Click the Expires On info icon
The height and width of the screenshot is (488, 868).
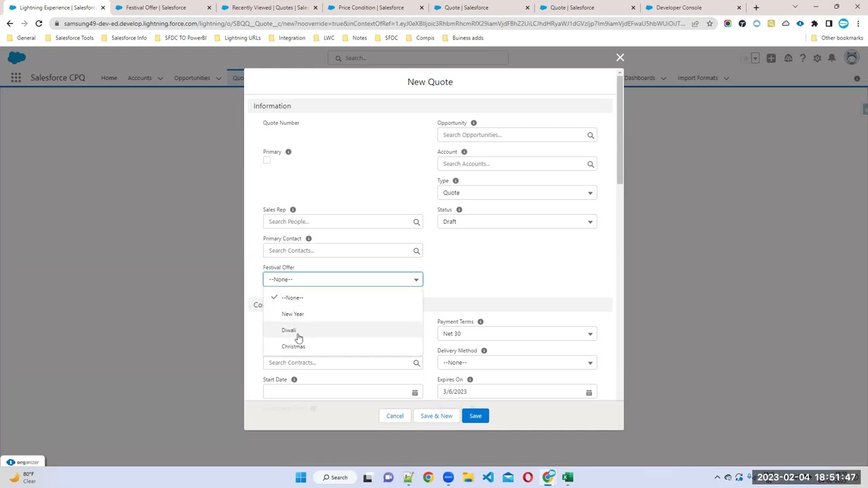click(x=470, y=380)
